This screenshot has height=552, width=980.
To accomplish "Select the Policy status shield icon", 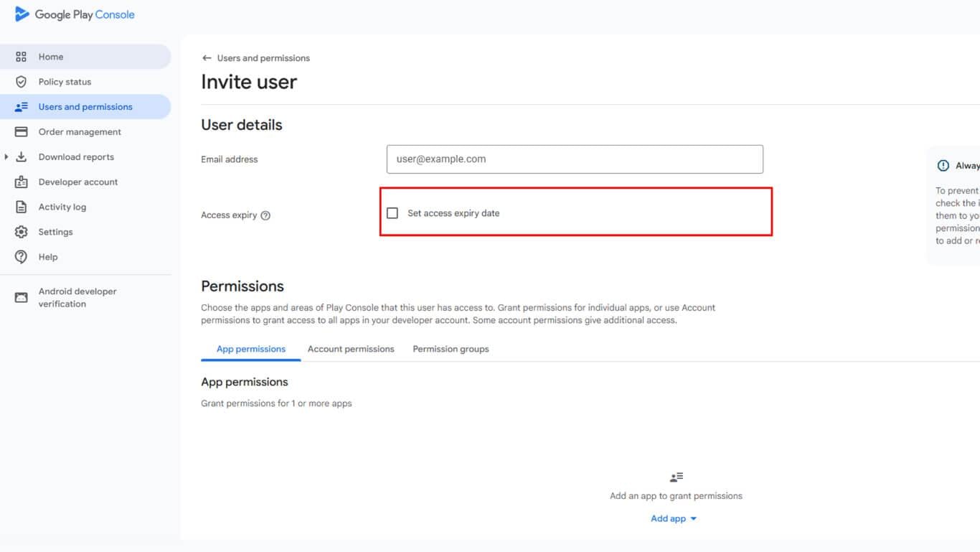I will pos(20,81).
